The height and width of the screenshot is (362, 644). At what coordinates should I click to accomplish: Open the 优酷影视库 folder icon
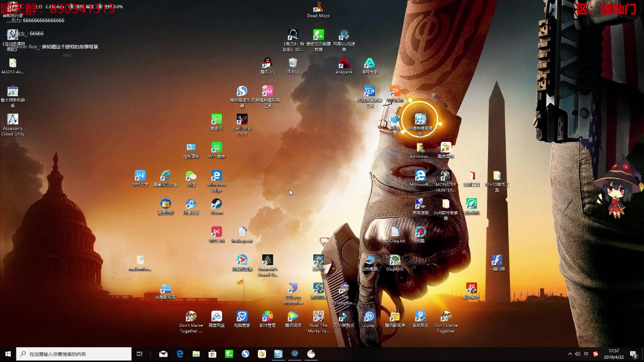pyautogui.click(x=166, y=292)
